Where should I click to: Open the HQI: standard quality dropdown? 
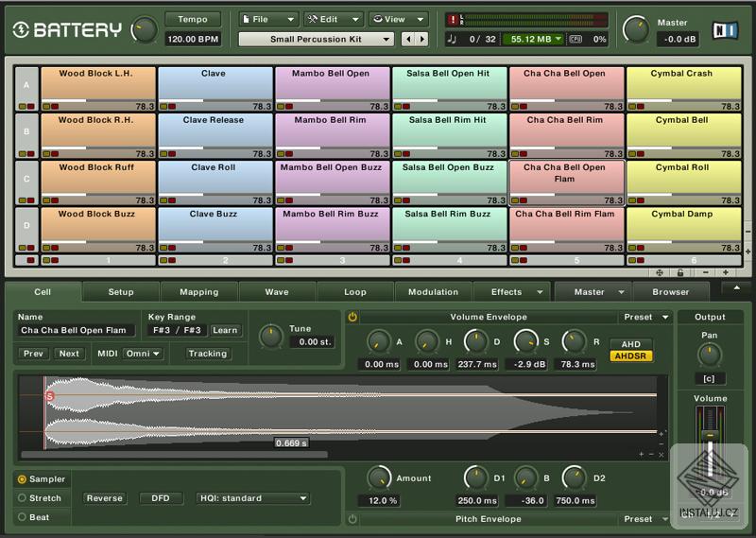point(251,498)
